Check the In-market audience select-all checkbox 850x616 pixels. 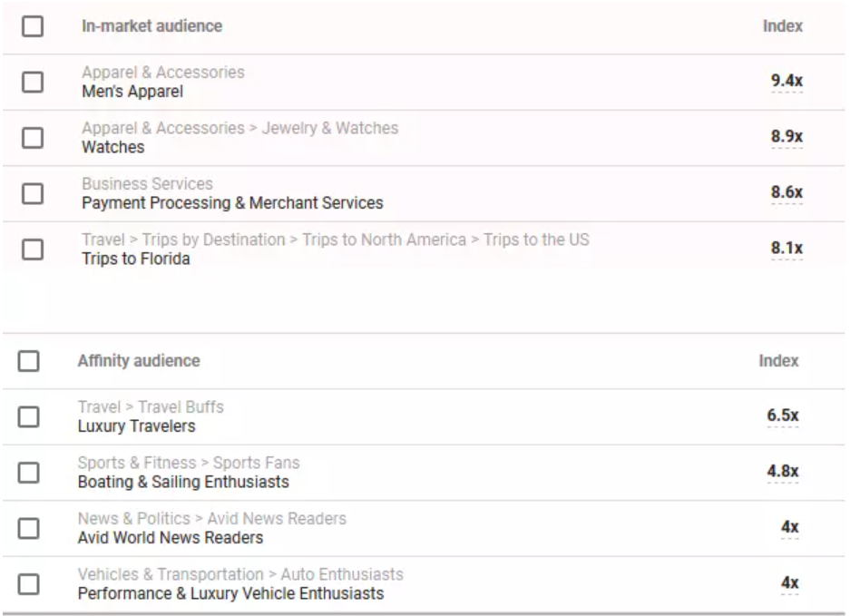[x=33, y=26]
